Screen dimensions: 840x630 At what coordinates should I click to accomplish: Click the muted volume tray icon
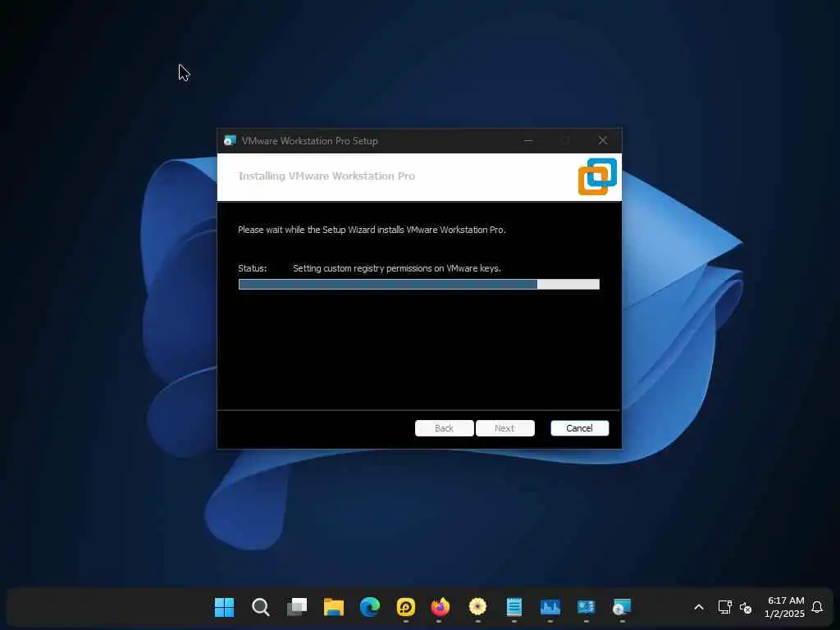(x=746, y=608)
